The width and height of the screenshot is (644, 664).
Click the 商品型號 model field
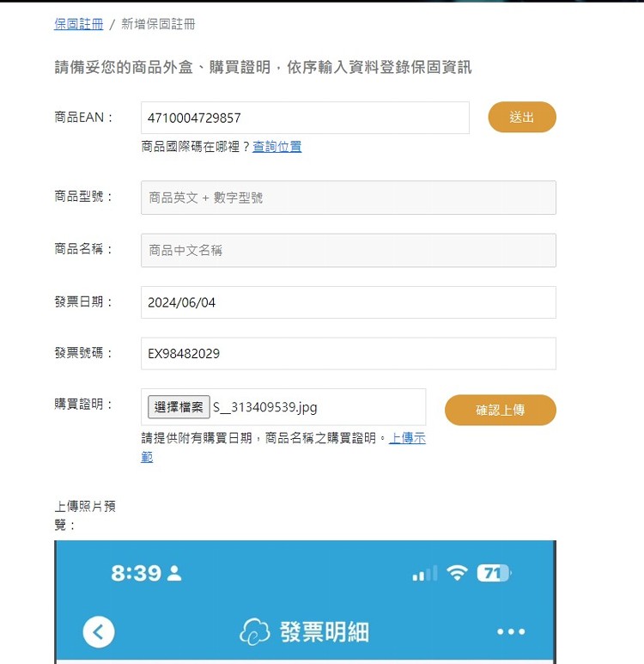click(x=349, y=198)
